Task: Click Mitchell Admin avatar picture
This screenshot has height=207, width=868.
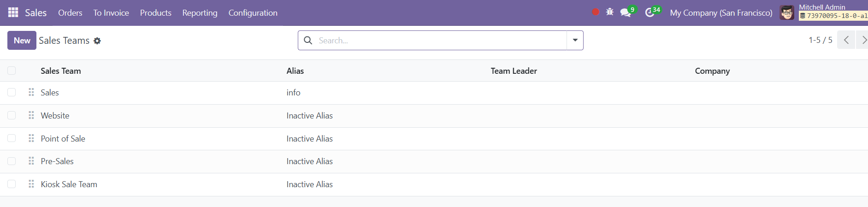Action: point(787,12)
